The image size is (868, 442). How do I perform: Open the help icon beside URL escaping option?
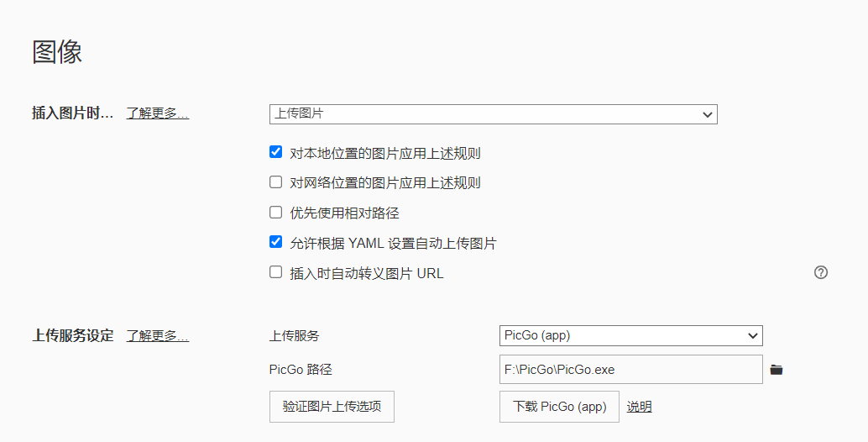click(821, 272)
